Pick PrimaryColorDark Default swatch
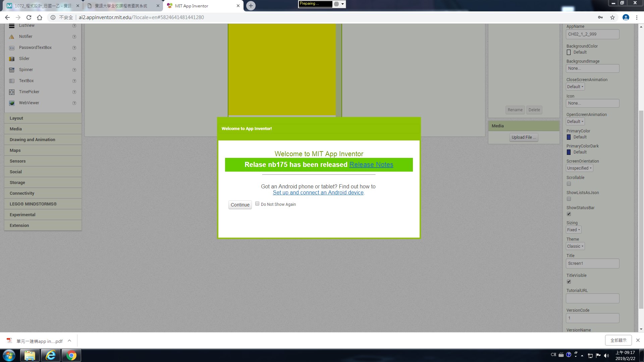This screenshot has width=644, height=362. [569, 152]
